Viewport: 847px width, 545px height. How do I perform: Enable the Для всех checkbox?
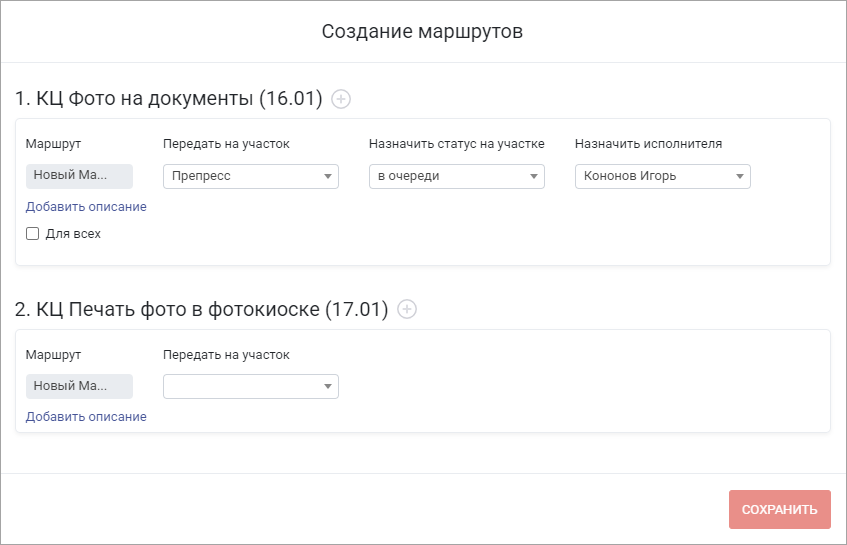tap(32, 233)
